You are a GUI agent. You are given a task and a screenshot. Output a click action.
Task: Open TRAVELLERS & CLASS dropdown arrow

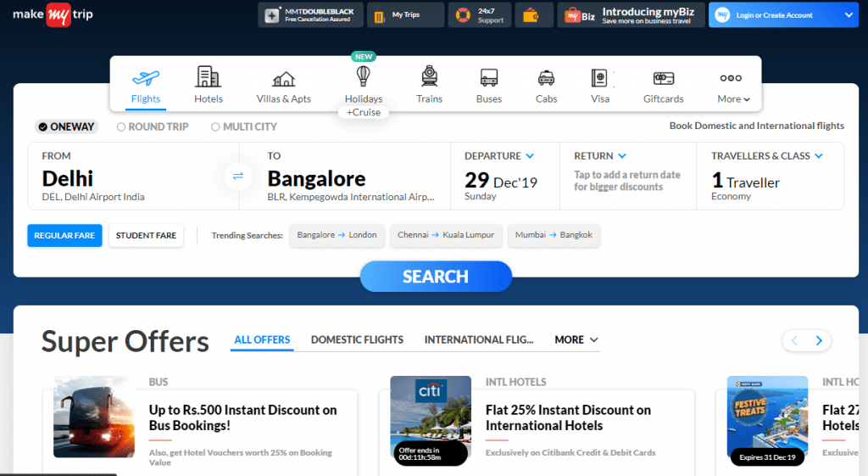pos(819,156)
